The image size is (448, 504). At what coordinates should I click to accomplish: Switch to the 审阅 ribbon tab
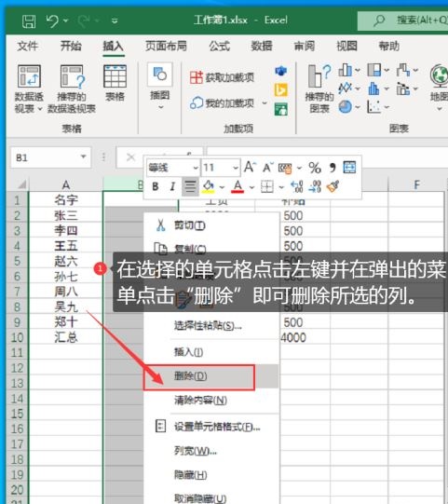click(x=305, y=46)
